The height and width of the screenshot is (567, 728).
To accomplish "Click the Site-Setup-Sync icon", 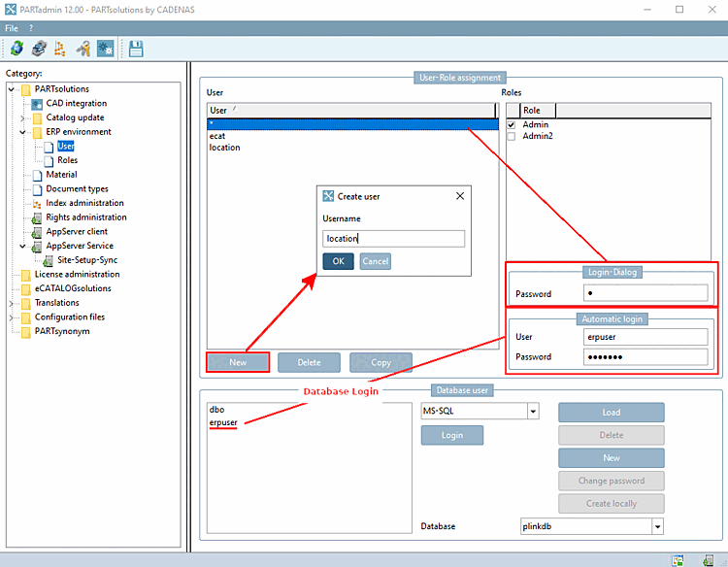I will coord(48,261).
